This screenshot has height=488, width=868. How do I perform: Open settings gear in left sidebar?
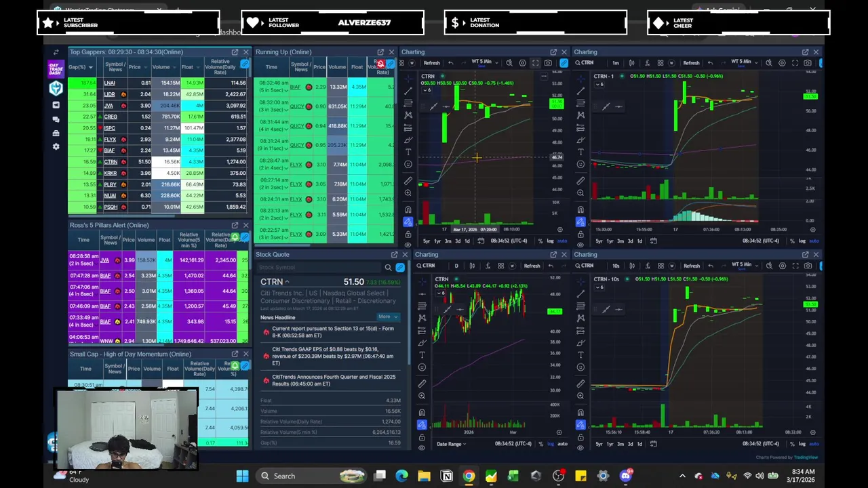pos(56,146)
